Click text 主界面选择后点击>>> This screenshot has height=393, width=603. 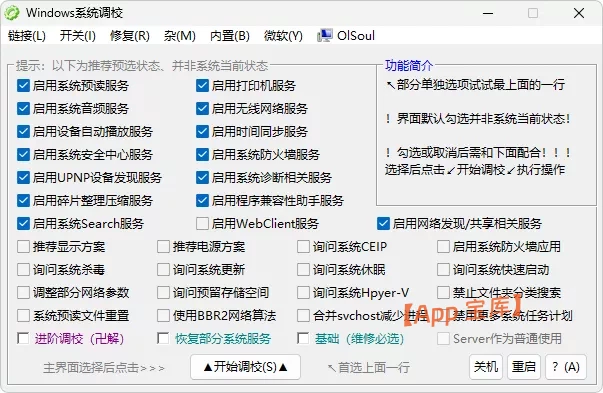pos(104,368)
